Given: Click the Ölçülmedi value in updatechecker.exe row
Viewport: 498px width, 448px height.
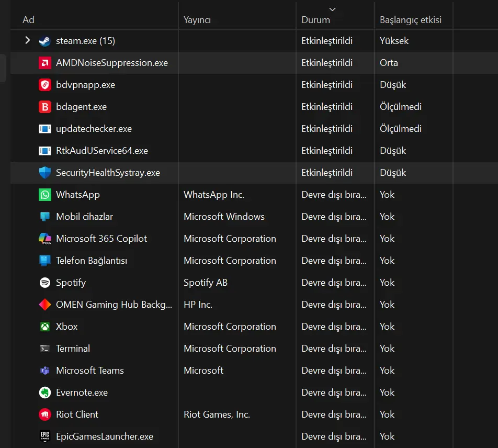Looking at the screenshot, I should tap(401, 128).
